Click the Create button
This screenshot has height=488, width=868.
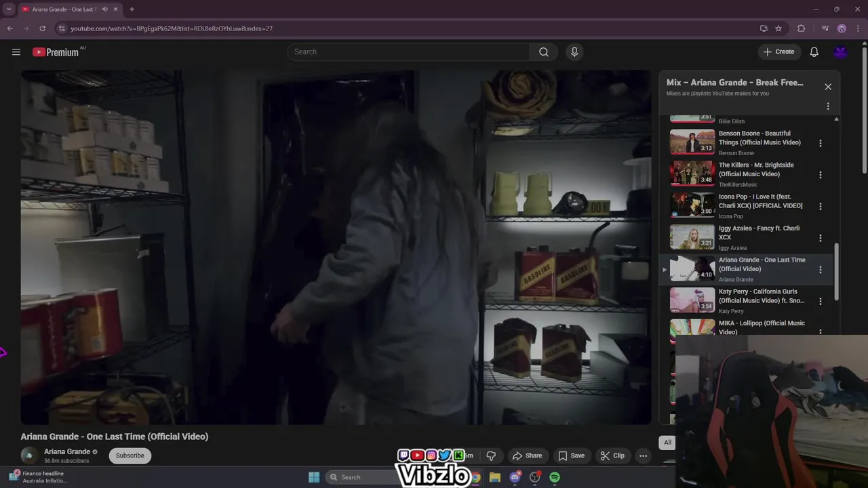778,52
